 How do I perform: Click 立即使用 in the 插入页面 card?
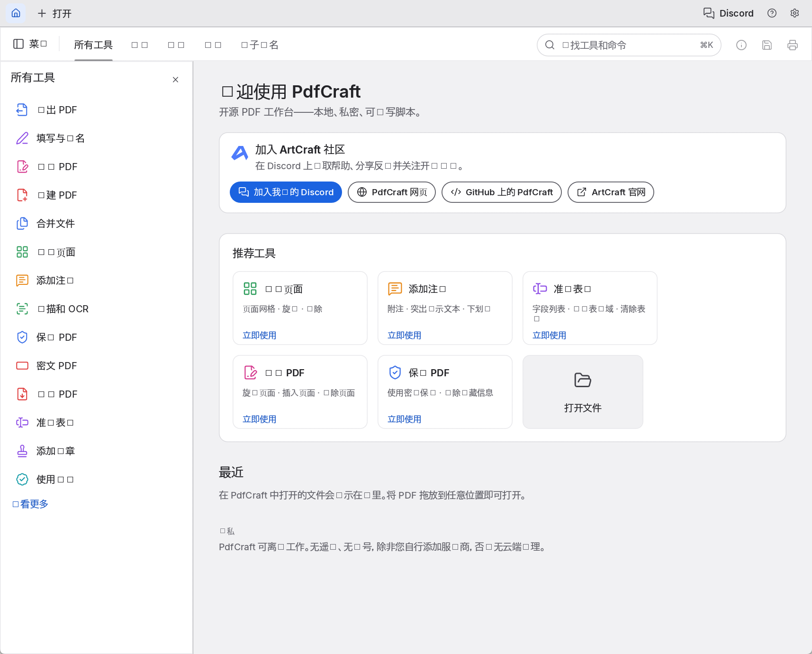260,419
